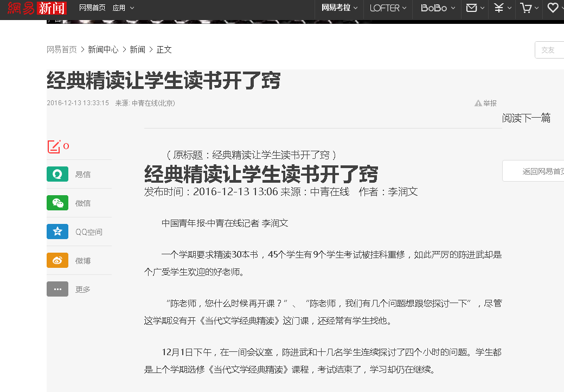Click the report warning triangle icon
This screenshot has height=392, width=564.
point(478,103)
